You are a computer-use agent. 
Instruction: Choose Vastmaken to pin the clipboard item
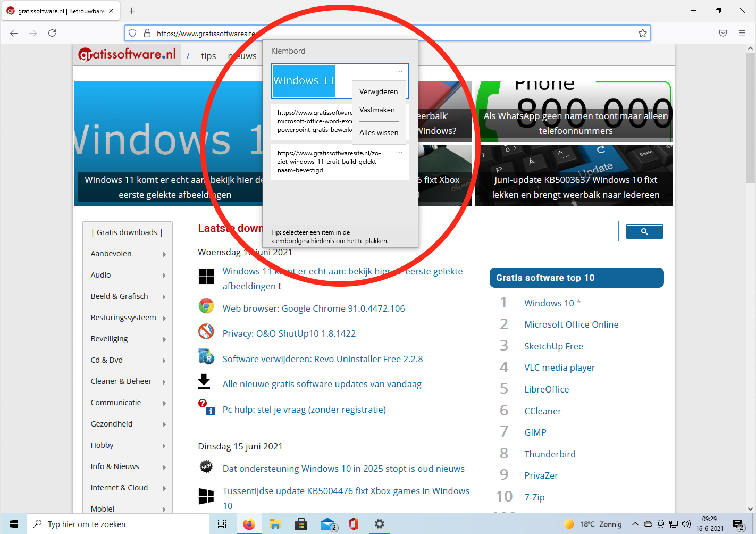pyautogui.click(x=377, y=110)
